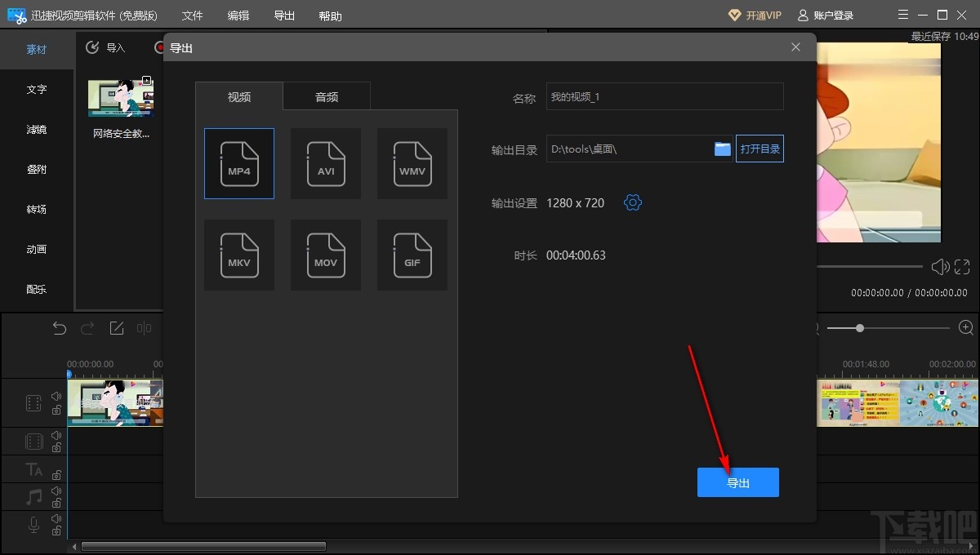The image size is (980, 555).
Task: Click the 打开目录 button
Action: click(x=759, y=149)
